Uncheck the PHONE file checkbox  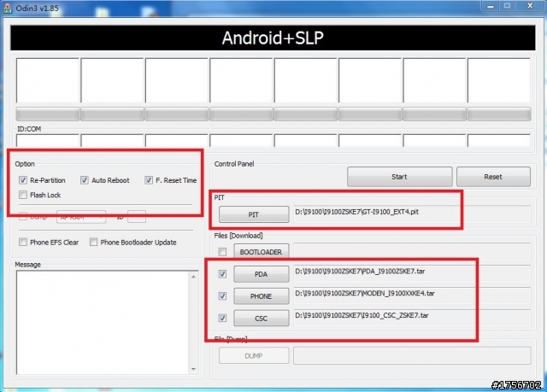click(222, 296)
